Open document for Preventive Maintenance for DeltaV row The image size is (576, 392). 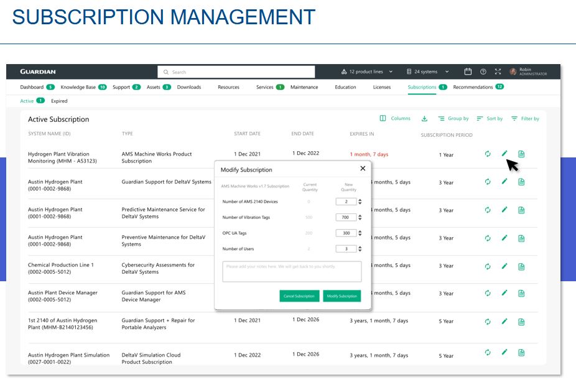521,238
